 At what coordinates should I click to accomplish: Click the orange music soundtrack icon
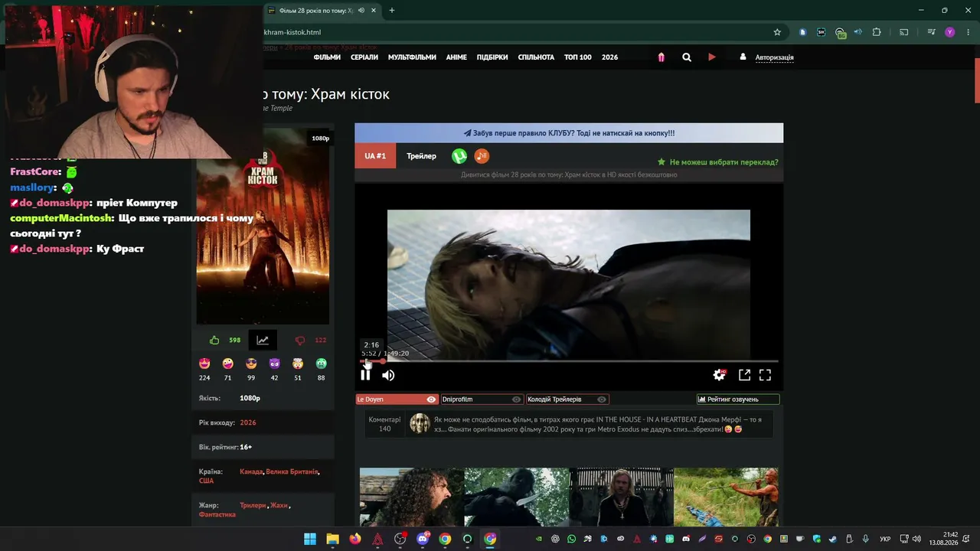(482, 156)
